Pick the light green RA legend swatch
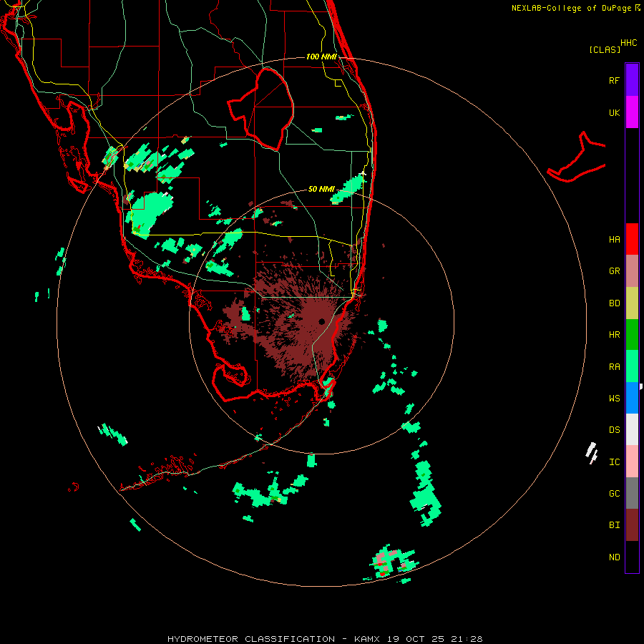The height and width of the screenshot is (644, 644). point(632,366)
